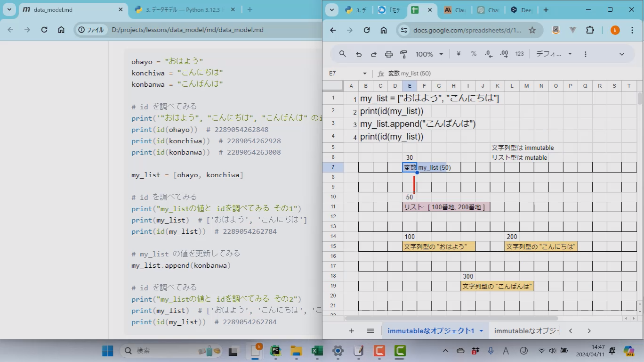Open the all sheets list menu
The height and width of the screenshot is (362, 644).
point(370,331)
